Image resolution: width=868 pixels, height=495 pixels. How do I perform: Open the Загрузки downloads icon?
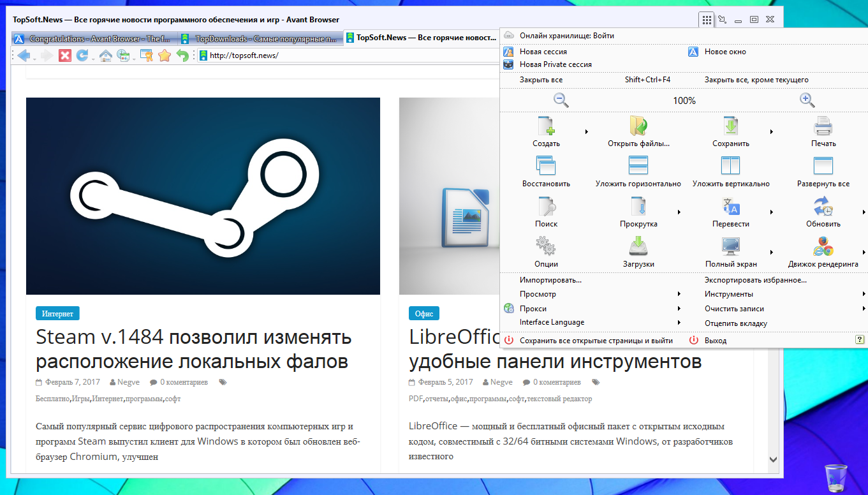pos(638,247)
